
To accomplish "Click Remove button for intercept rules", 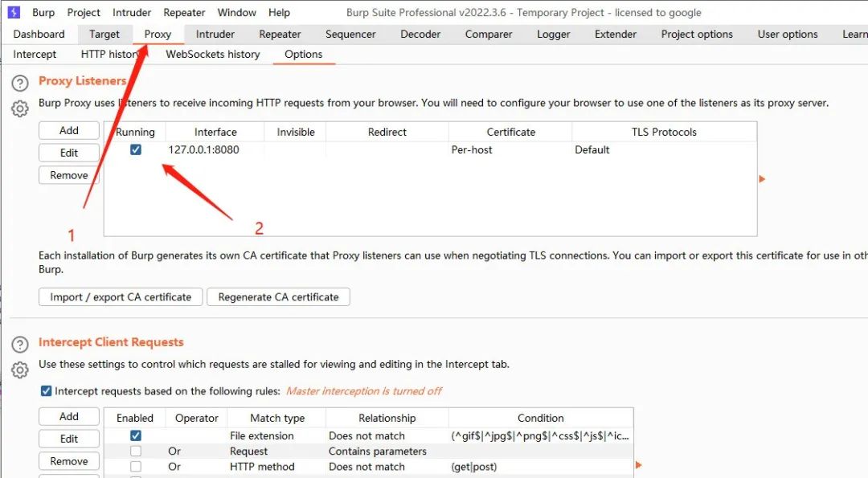I will [x=68, y=461].
